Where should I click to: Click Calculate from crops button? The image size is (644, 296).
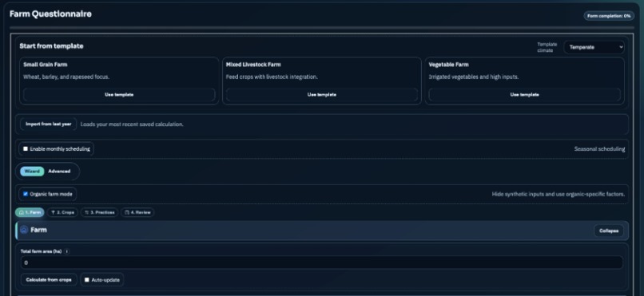[x=49, y=279]
